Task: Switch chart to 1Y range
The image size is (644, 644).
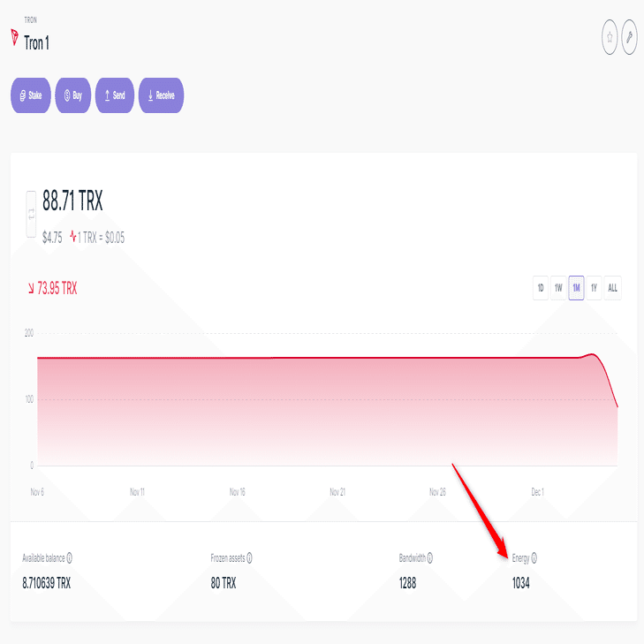Action: click(x=594, y=288)
